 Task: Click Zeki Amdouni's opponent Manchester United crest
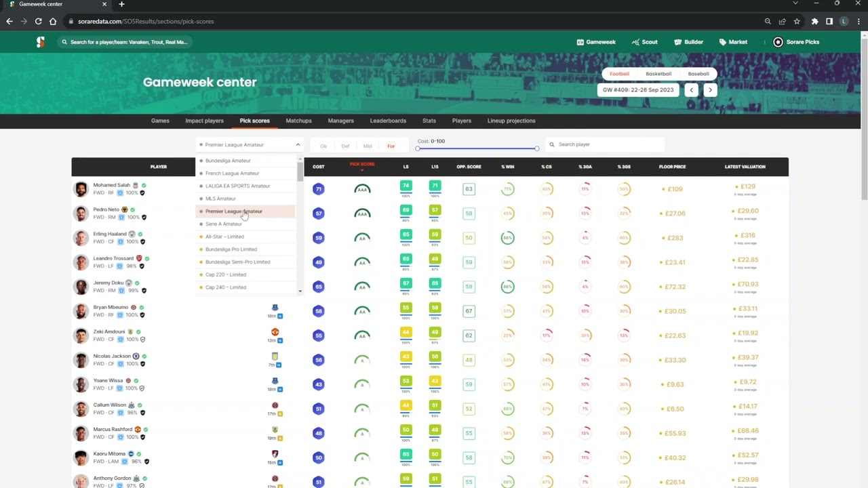tap(275, 332)
